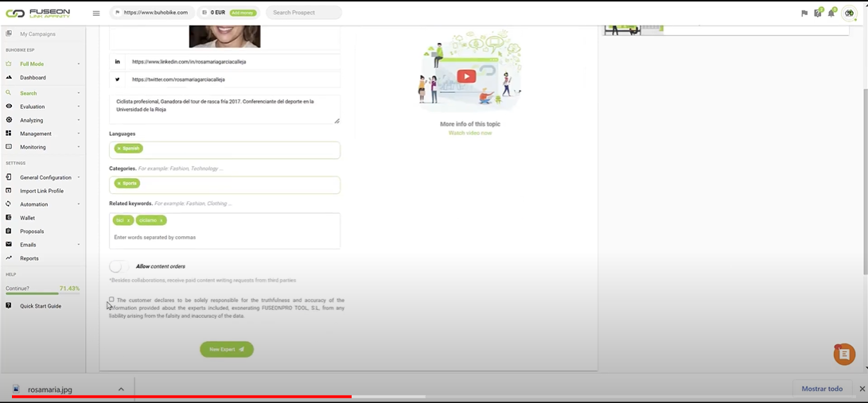Click the orange chat widget icon
This screenshot has width=868, height=403.
(x=844, y=355)
